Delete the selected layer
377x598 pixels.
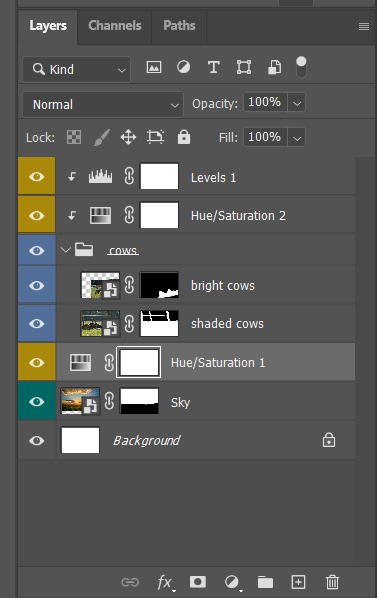(x=332, y=582)
